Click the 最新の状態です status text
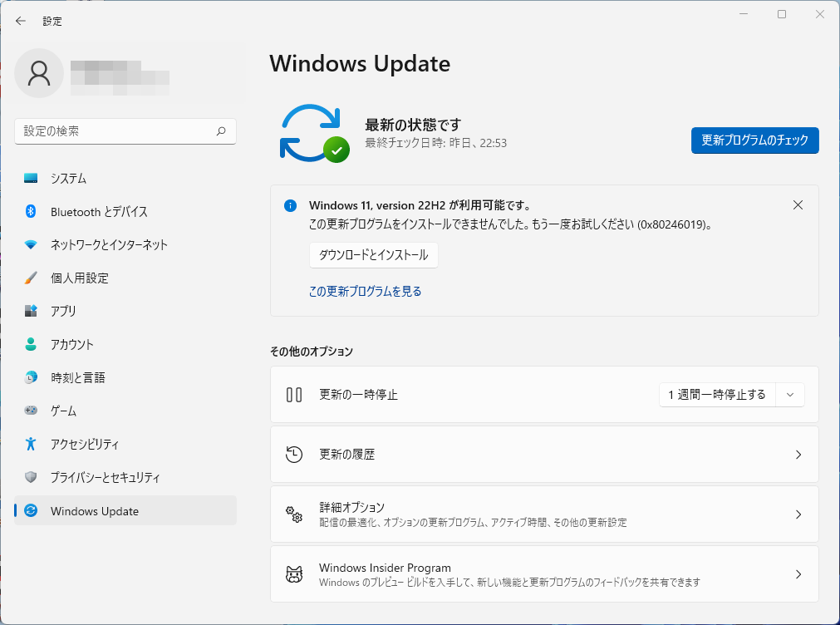Screen dimensions: 840x625 click(412, 125)
